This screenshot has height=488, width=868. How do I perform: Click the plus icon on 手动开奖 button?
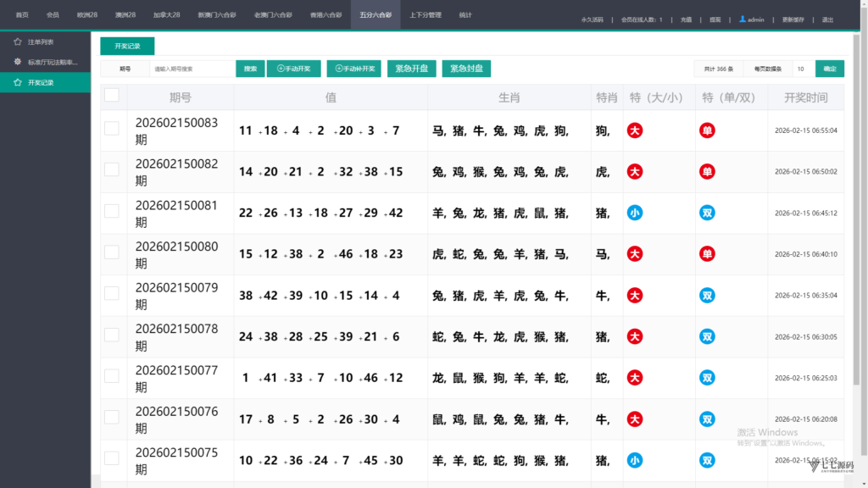coord(279,69)
